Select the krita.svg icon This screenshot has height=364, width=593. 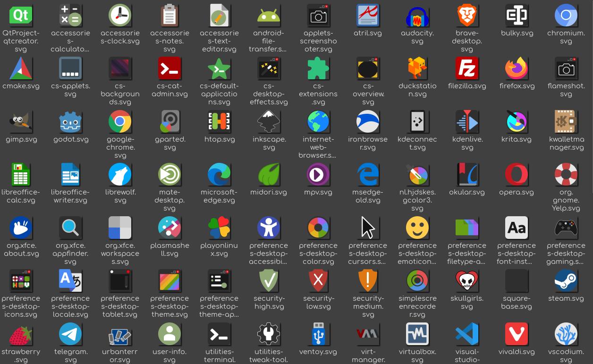[x=517, y=122]
